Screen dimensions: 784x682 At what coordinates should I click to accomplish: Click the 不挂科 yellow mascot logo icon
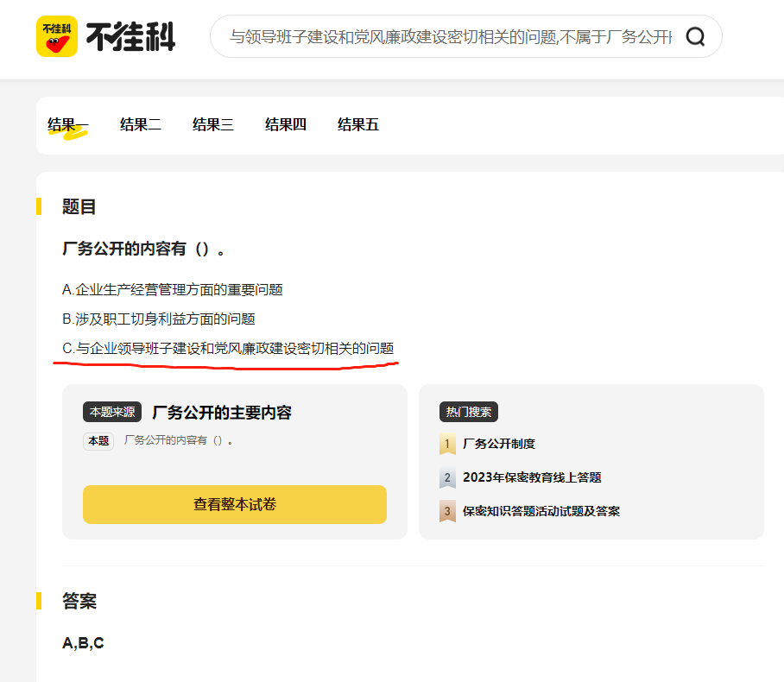[x=57, y=36]
